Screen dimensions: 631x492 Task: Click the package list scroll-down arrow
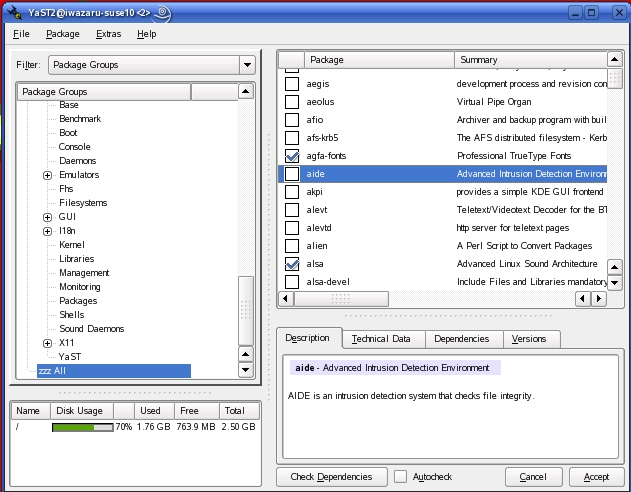pyautogui.click(x=617, y=281)
